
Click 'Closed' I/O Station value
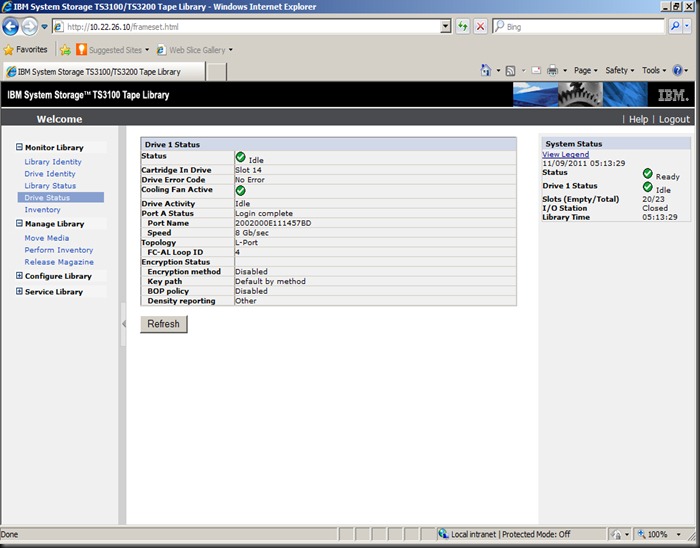pos(655,208)
